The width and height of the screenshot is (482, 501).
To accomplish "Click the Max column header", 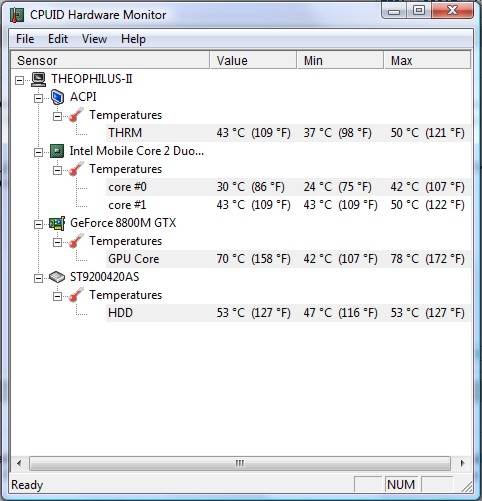I will (427, 60).
